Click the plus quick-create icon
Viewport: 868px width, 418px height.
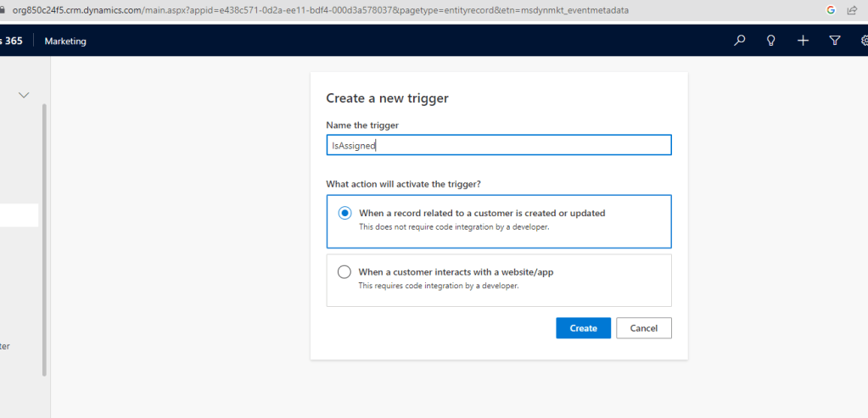803,41
